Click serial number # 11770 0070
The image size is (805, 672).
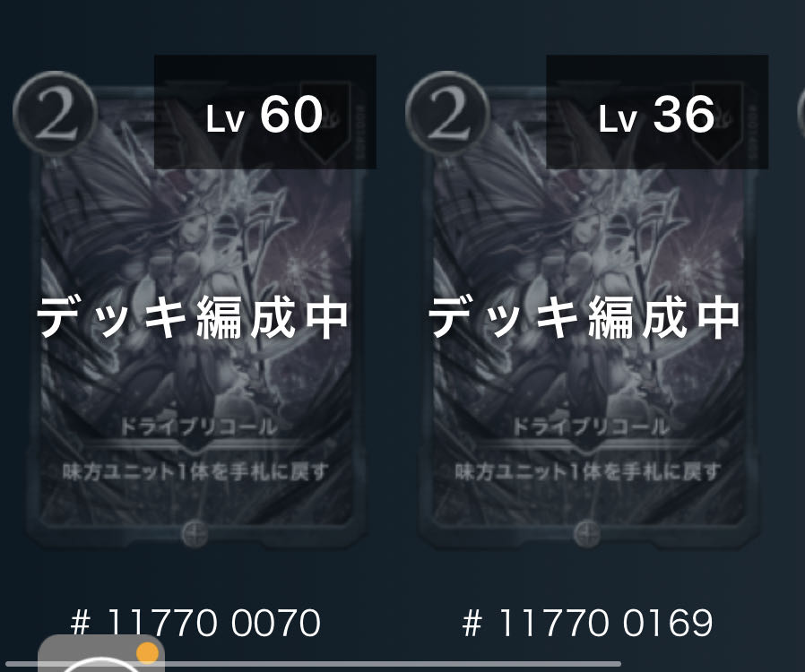click(195, 623)
